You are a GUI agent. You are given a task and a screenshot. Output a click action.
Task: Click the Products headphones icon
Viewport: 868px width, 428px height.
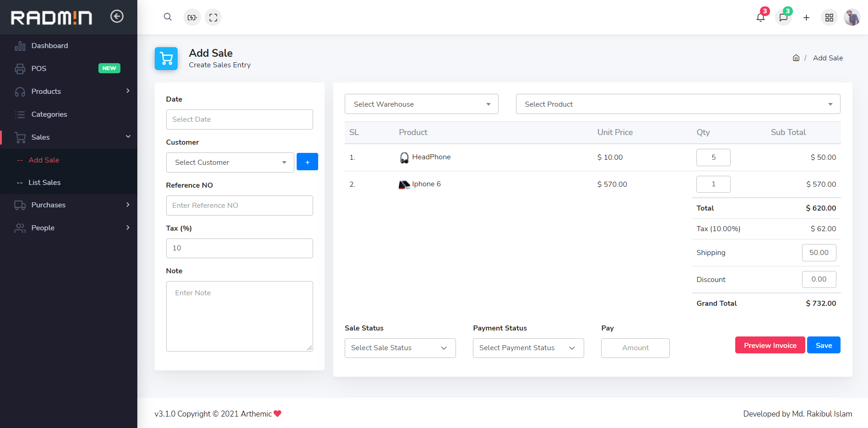pos(20,92)
